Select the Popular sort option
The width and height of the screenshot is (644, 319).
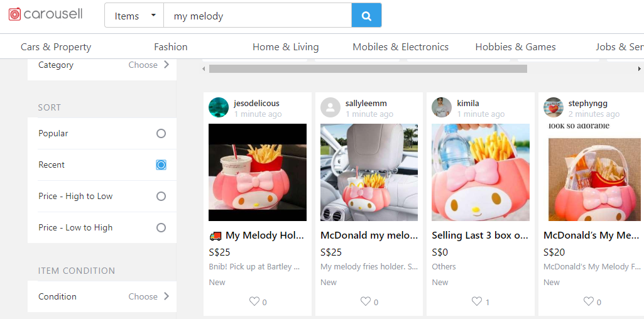(161, 134)
